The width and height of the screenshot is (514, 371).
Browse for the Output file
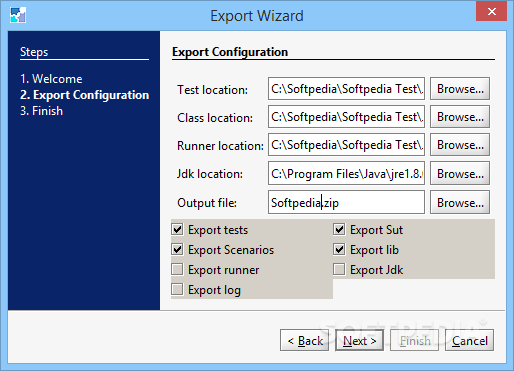(x=460, y=202)
